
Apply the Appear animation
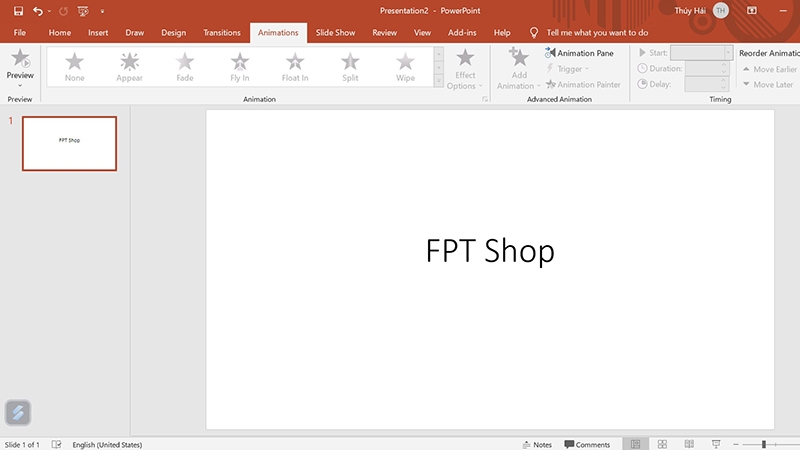click(130, 67)
